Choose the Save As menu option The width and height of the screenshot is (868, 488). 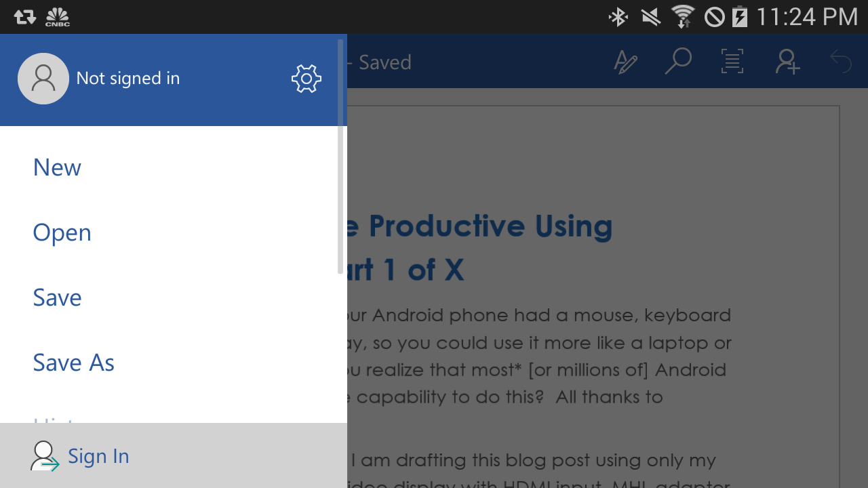(73, 363)
